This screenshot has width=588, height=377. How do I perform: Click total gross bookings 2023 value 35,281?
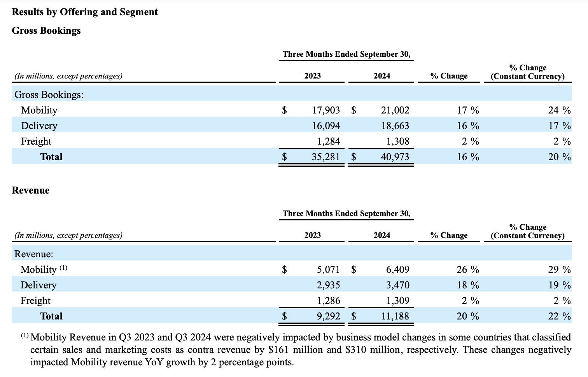326,157
